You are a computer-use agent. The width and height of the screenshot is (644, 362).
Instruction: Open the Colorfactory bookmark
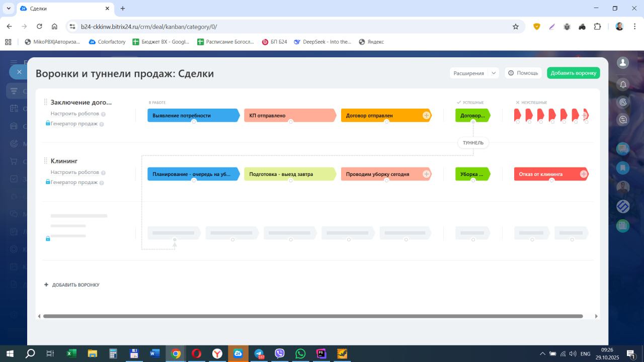pyautogui.click(x=107, y=42)
